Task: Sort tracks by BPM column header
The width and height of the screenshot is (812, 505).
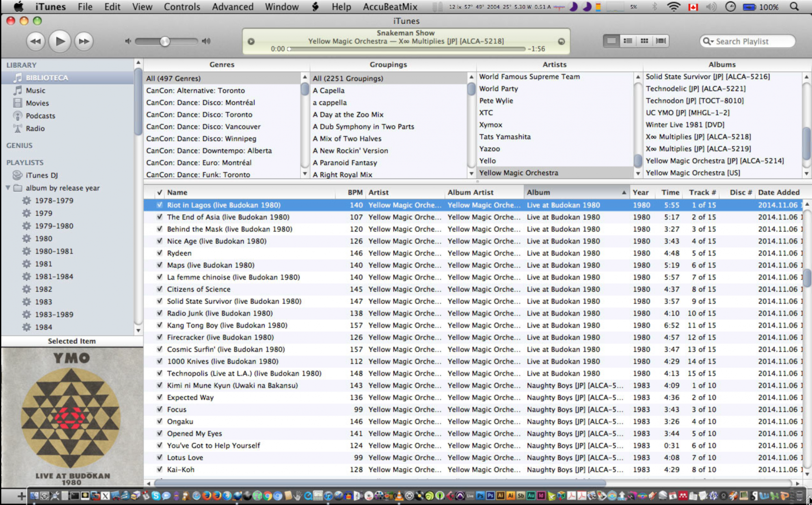Action: coord(351,193)
